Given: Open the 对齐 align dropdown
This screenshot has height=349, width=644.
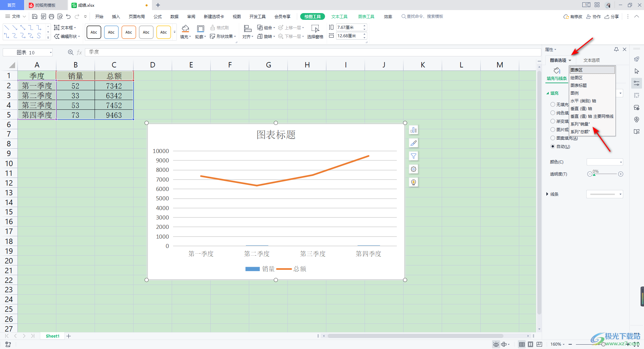Looking at the screenshot, I should [x=248, y=37].
